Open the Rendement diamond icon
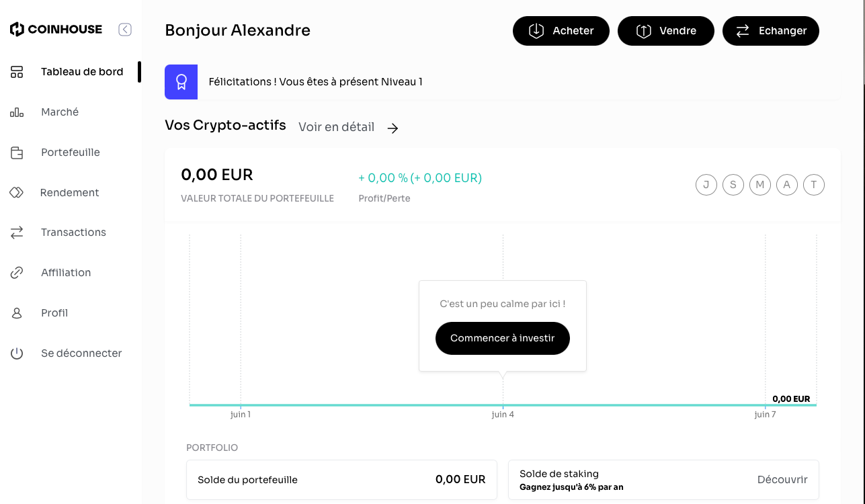 point(17,193)
